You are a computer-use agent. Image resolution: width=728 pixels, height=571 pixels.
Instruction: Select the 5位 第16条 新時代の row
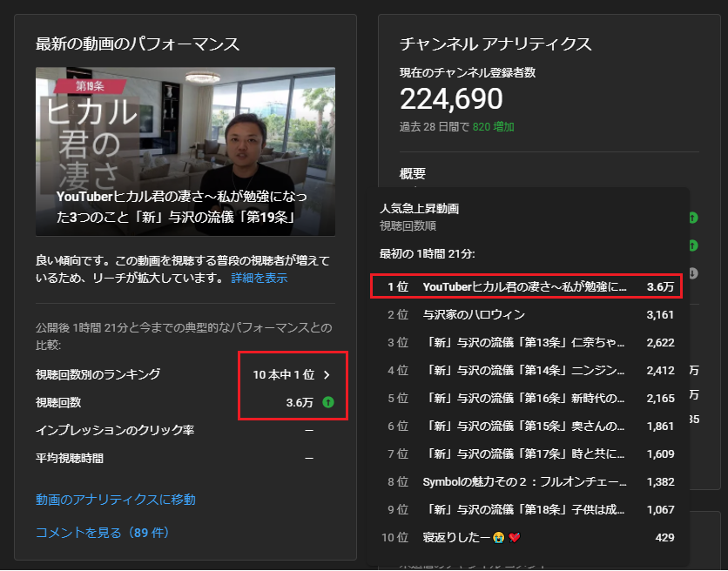(x=526, y=399)
